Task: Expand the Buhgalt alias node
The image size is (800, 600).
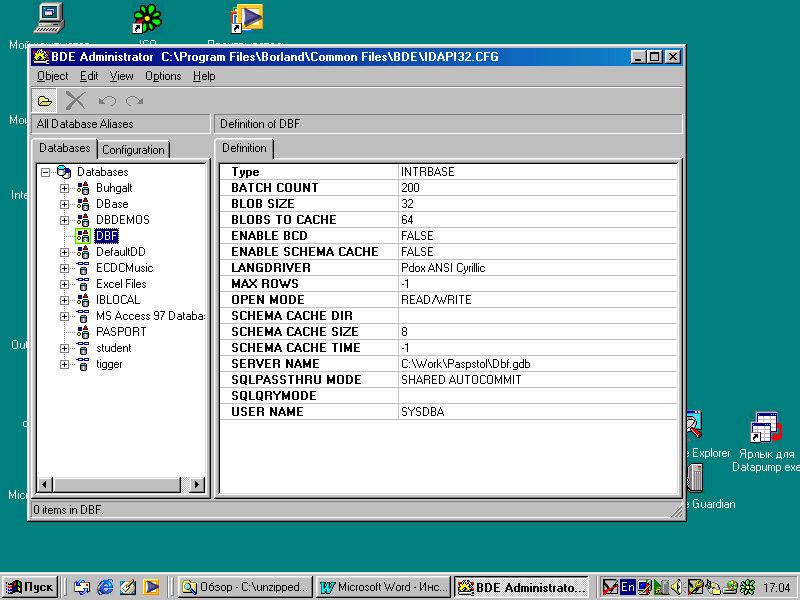Action: 64,188
